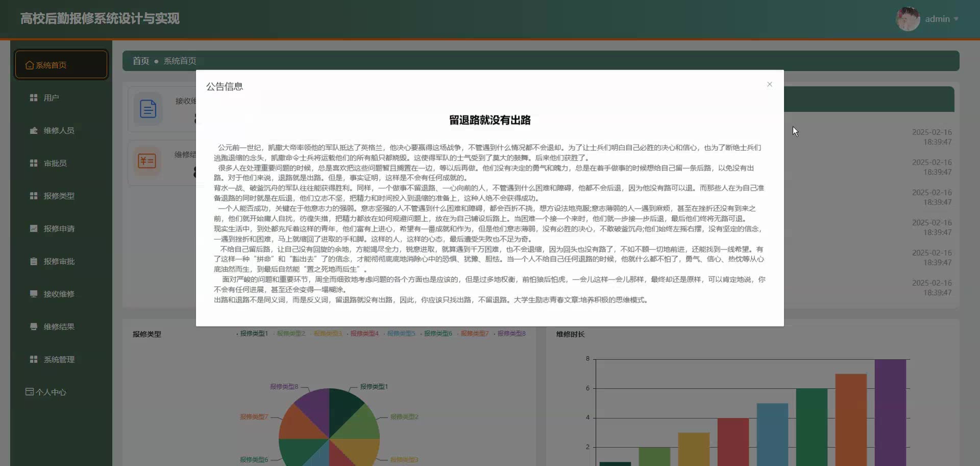Open 个人中心 in the sidebar
Screen dimensions: 980x466
click(61, 392)
